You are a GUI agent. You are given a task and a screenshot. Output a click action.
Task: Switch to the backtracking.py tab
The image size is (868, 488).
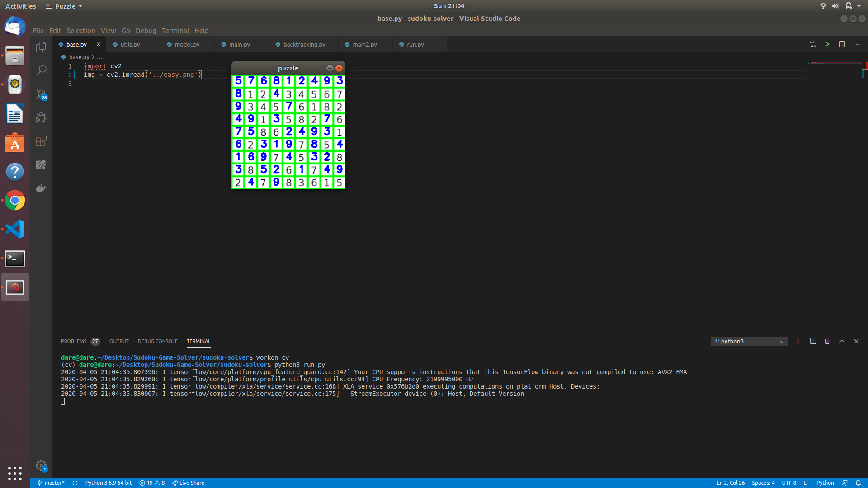click(x=303, y=44)
